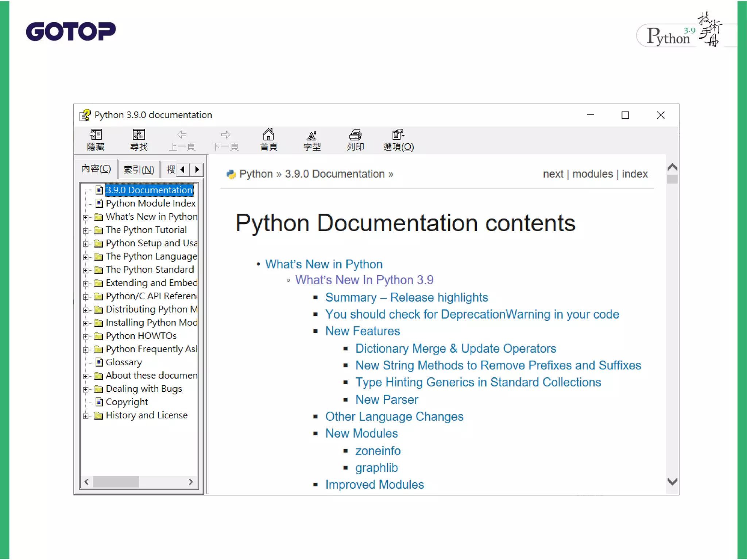The height and width of the screenshot is (560, 747).
Task: Click the index link in page header
Action: coord(635,174)
